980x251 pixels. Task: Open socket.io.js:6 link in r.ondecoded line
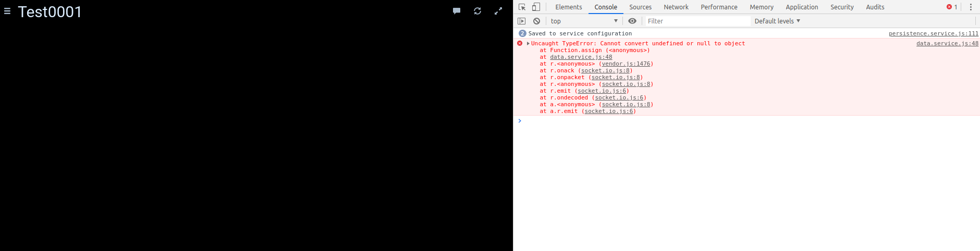pyautogui.click(x=619, y=98)
